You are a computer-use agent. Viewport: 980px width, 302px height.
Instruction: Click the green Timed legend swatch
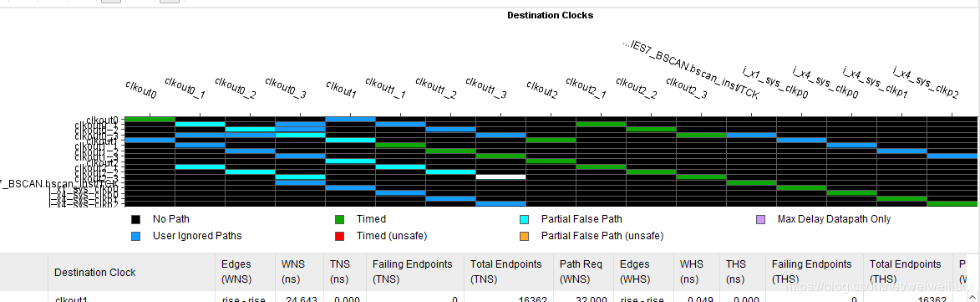[339, 219]
